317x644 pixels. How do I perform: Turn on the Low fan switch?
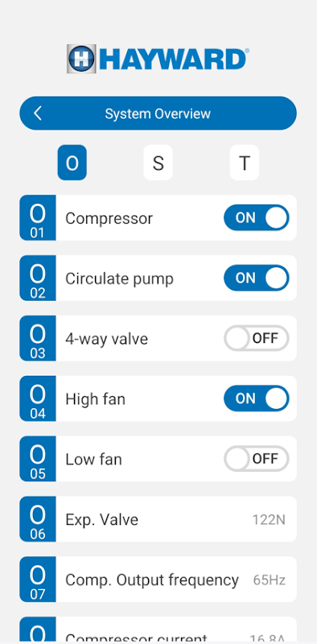click(256, 459)
